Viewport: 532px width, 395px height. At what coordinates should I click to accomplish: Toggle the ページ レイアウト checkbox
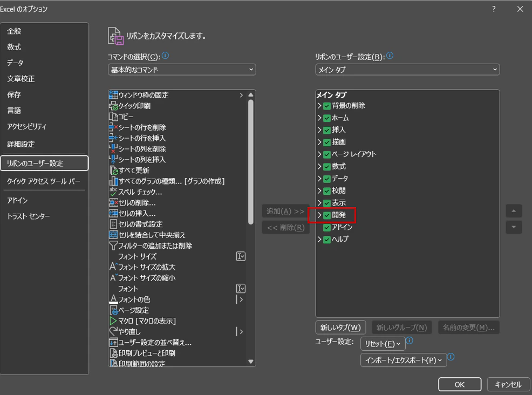pyautogui.click(x=327, y=154)
